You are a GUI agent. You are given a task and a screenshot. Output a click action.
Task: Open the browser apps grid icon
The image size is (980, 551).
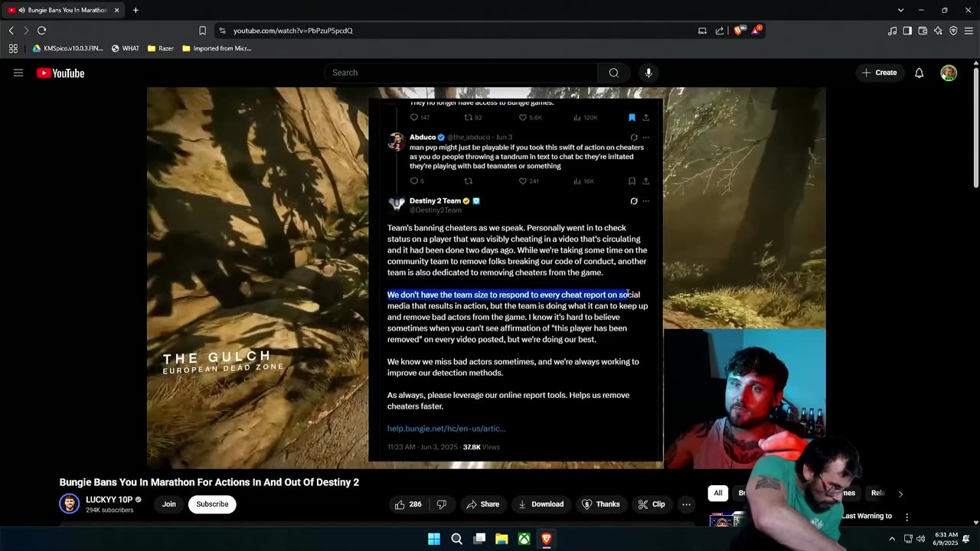pyautogui.click(x=13, y=48)
